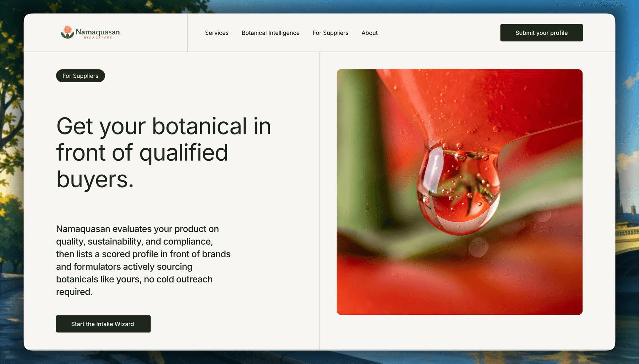Select For Suppliers in the top navigation

pyautogui.click(x=331, y=33)
